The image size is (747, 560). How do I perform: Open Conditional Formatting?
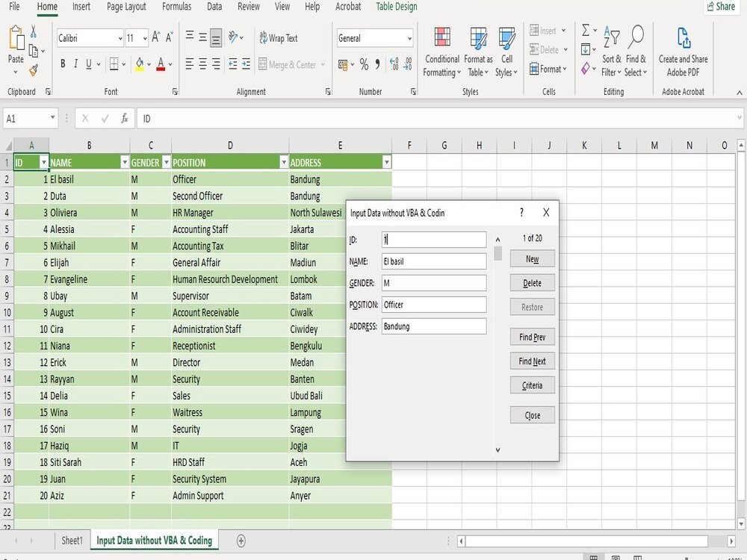pos(441,52)
